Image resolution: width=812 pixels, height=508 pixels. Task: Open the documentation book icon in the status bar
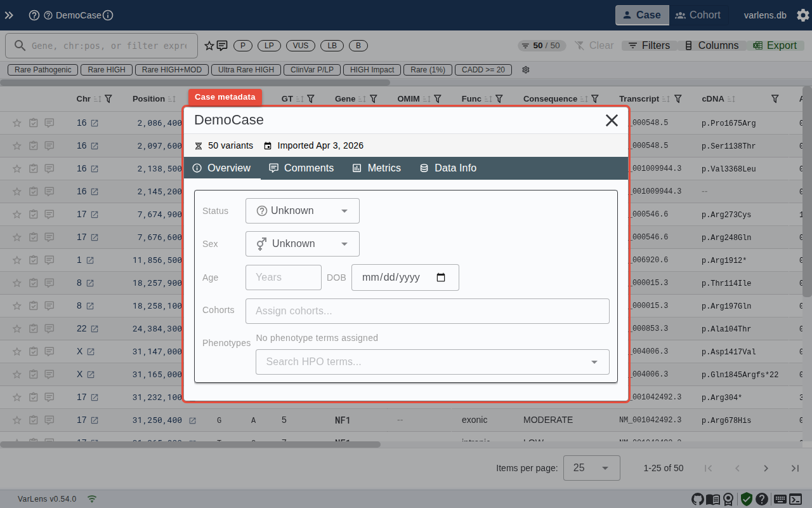(712, 499)
